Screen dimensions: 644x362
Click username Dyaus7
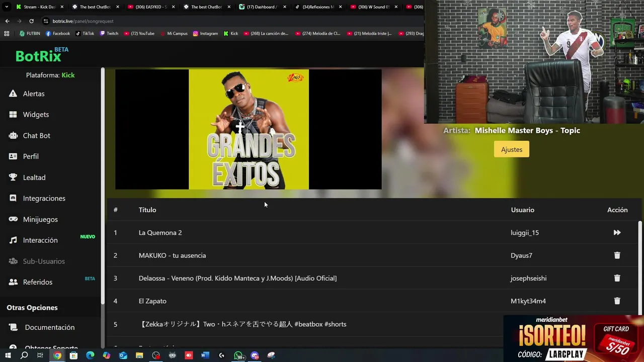tap(521, 255)
